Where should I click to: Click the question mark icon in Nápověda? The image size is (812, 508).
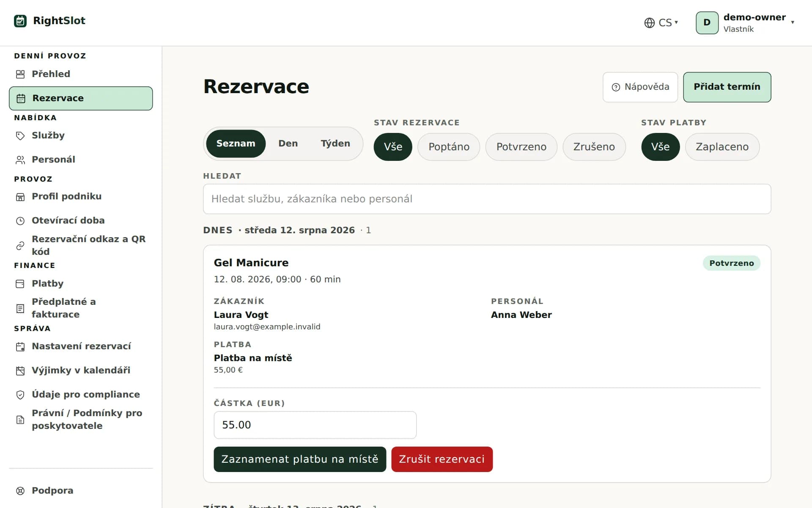point(616,87)
